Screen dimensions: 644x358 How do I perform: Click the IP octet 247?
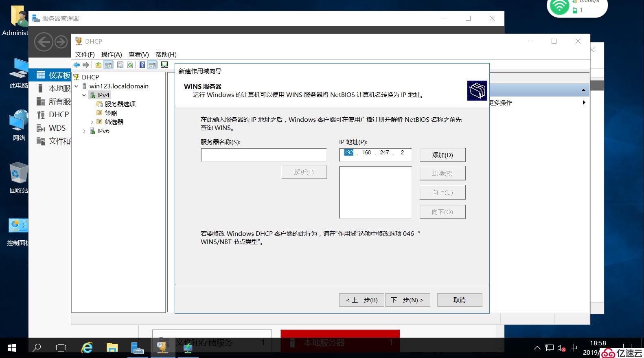coord(385,152)
